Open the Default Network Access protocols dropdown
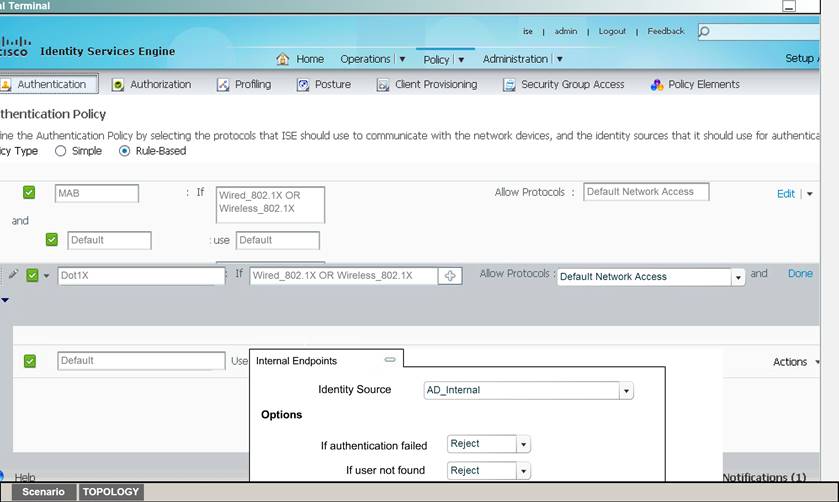Viewport: 839px width, 502px height. [x=738, y=277]
